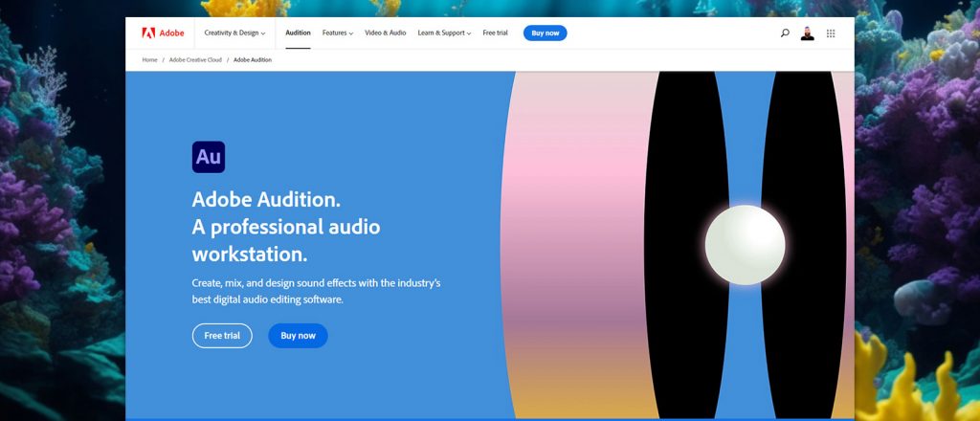
Task: Open the search magnifier icon
Action: click(x=785, y=33)
